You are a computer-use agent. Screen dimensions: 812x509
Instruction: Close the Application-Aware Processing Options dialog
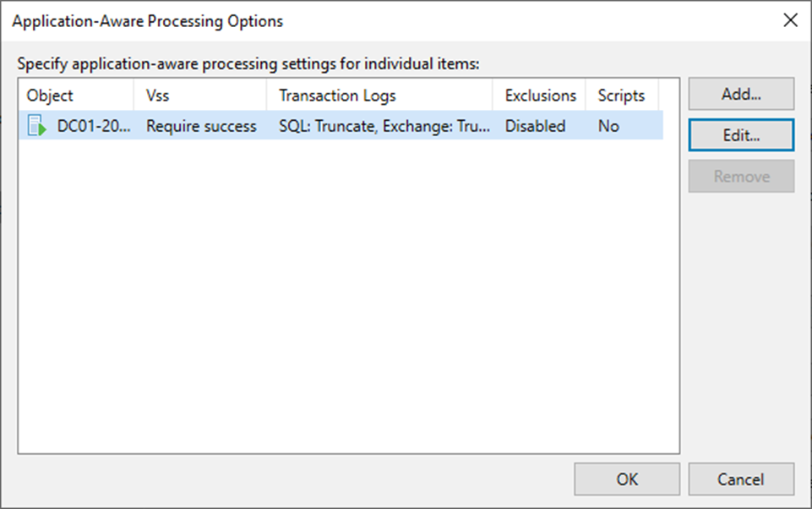pos(790,19)
